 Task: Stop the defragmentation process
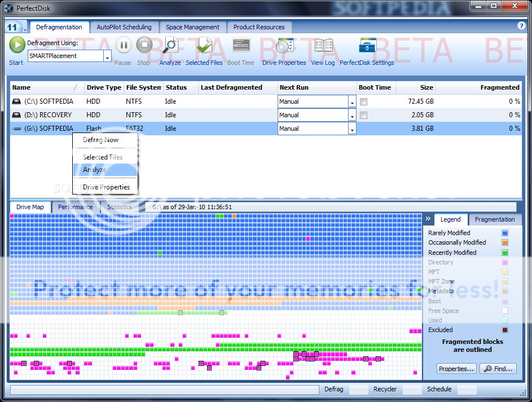(143, 45)
